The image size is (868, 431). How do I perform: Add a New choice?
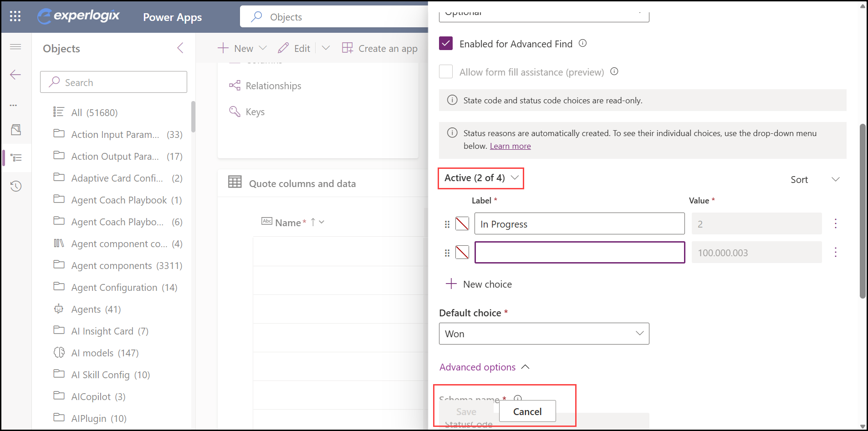479,284
